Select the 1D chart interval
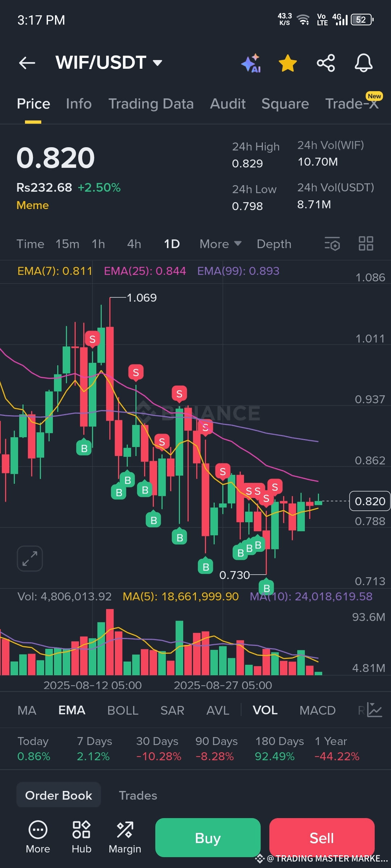Screen dimensions: 391x868 (172, 244)
